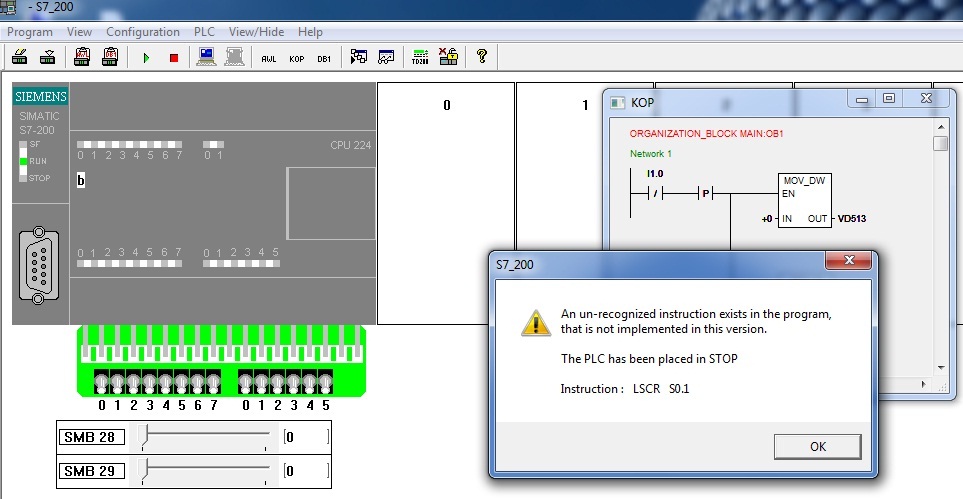Viewport: 963px width, 499px height.
Task: Close the S7_200 error dialog
Action: (x=848, y=261)
